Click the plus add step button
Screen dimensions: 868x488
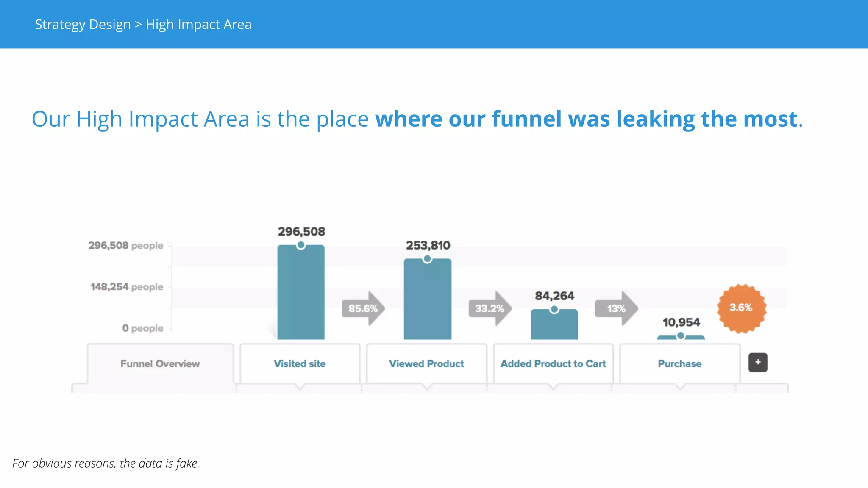point(758,363)
